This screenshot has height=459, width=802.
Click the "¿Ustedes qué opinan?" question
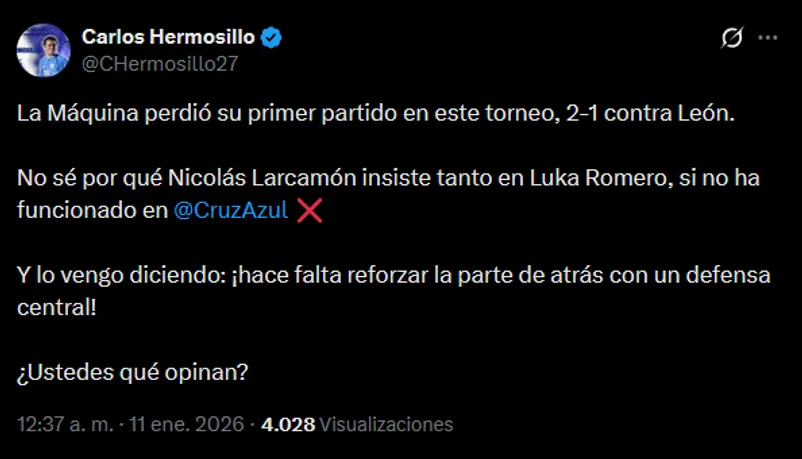click(x=133, y=374)
